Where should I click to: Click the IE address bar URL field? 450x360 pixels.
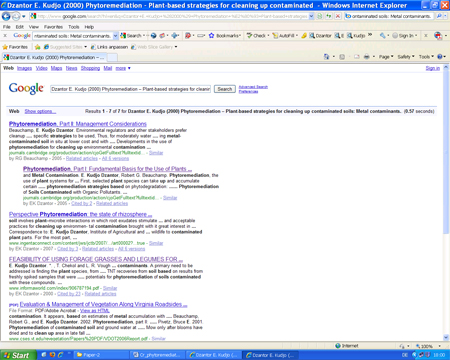click(x=169, y=16)
